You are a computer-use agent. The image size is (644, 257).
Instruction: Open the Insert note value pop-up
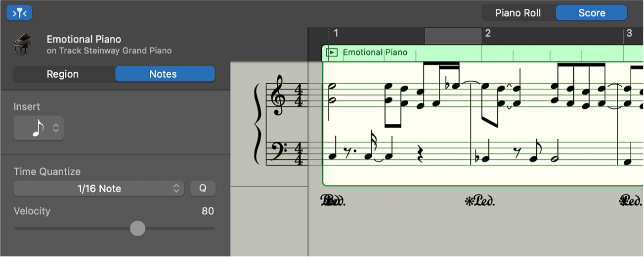39,128
